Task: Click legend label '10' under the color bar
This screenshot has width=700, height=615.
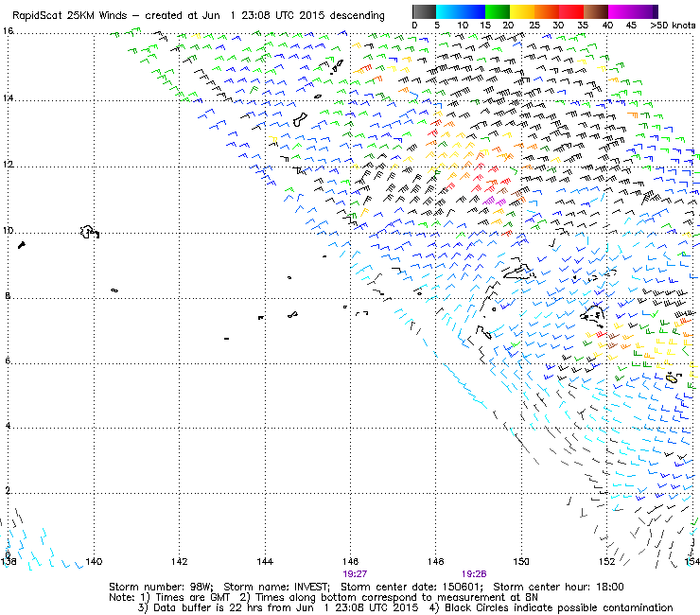Action: pos(463,26)
